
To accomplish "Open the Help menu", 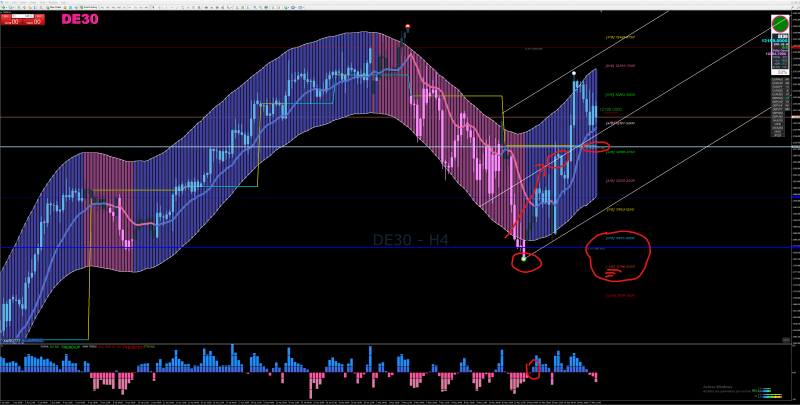I will pos(63,2).
